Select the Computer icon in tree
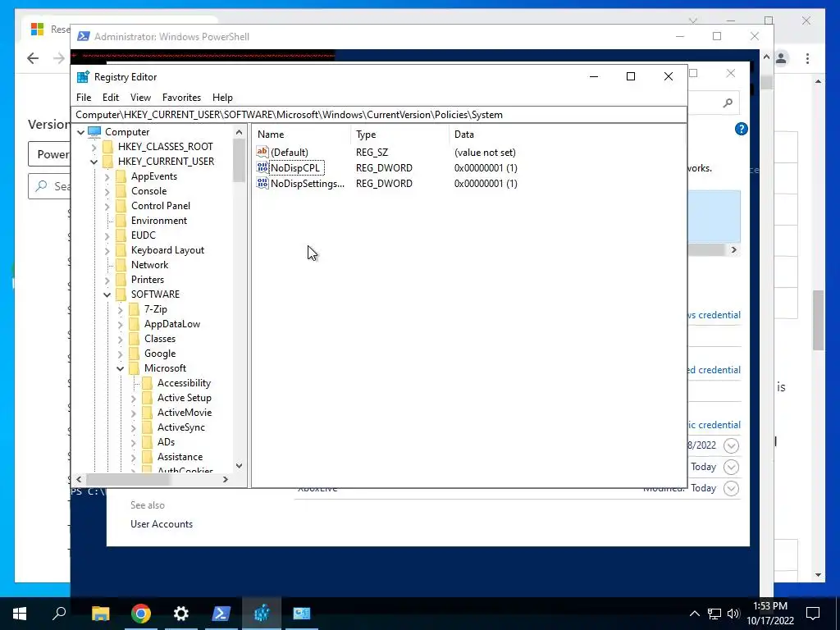840x630 pixels. (x=94, y=131)
